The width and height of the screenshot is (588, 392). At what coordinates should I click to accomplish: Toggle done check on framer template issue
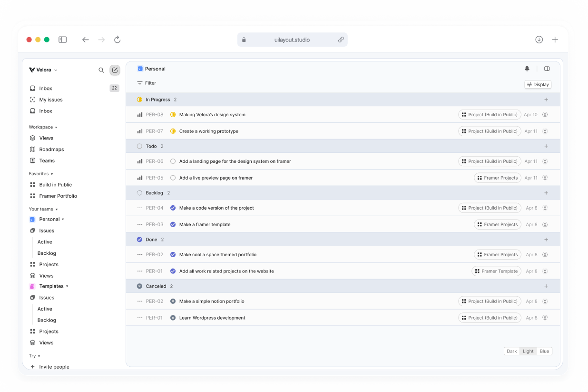173,225
